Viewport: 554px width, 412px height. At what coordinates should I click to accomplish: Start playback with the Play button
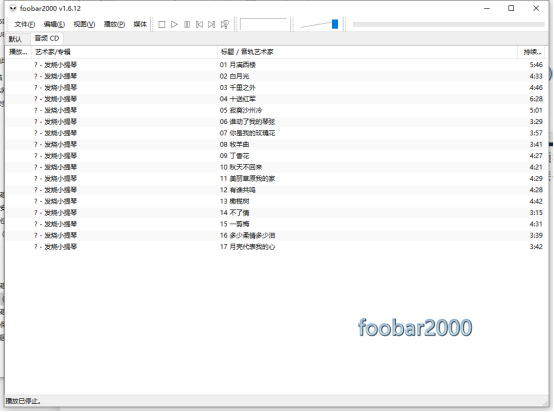click(174, 24)
